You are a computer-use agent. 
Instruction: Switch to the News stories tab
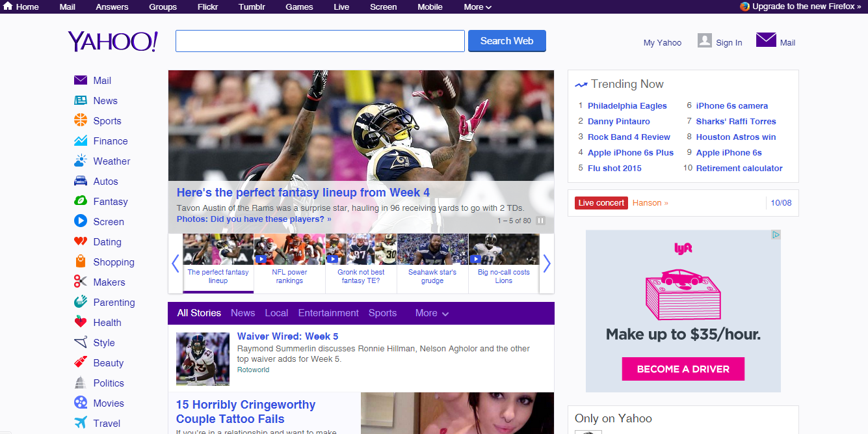tap(243, 313)
